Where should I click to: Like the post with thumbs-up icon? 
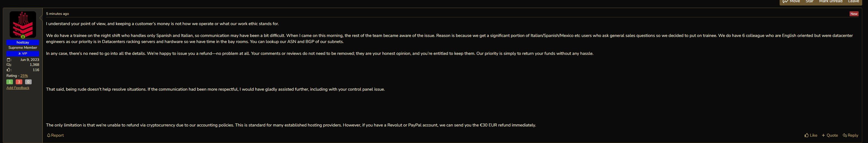click(x=811, y=135)
